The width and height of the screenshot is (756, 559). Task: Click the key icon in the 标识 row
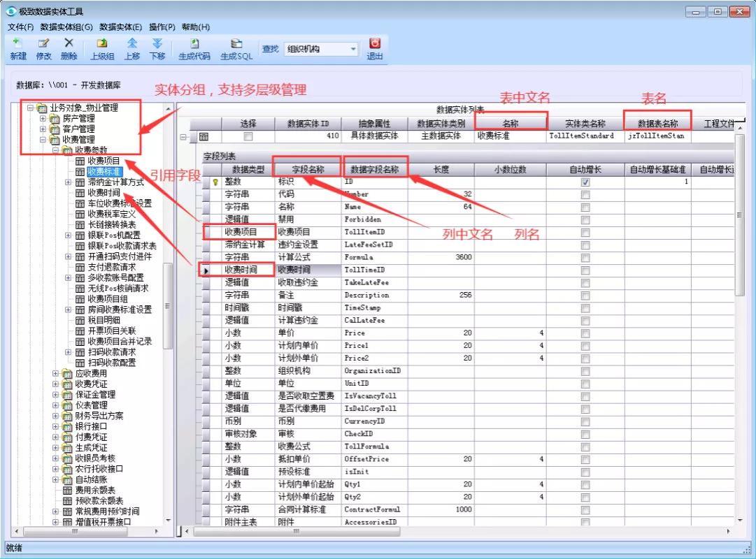(x=215, y=182)
